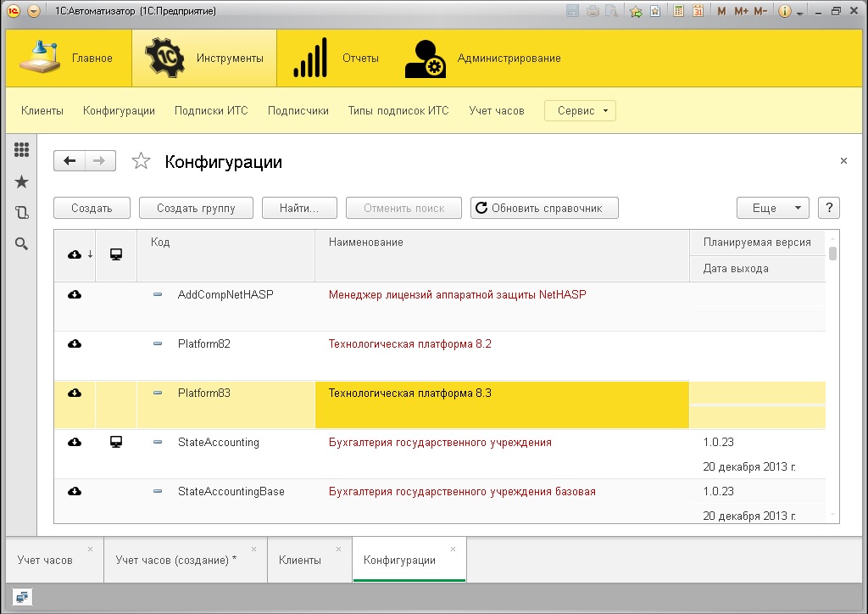The height and width of the screenshot is (614, 868).
Task: Click the all-functions grid icon
Action: [22, 150]
